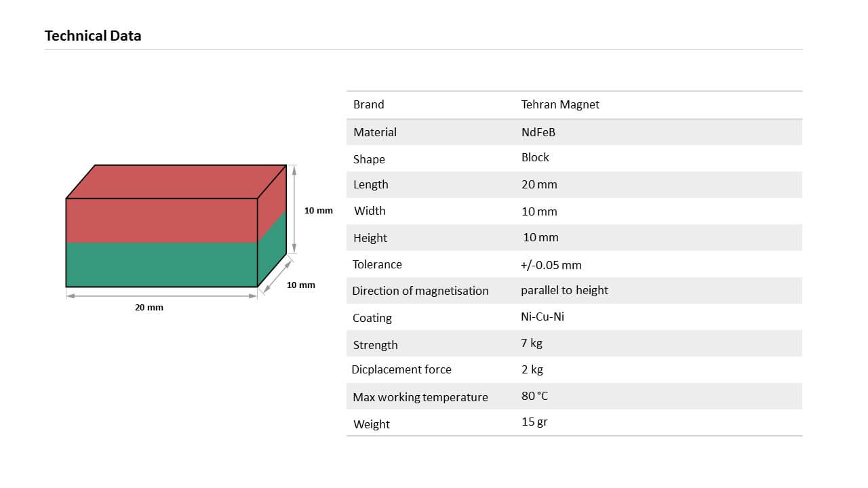Select the 7 kg strength value
This screenshot has height=488, width=868.
(532, 343)
